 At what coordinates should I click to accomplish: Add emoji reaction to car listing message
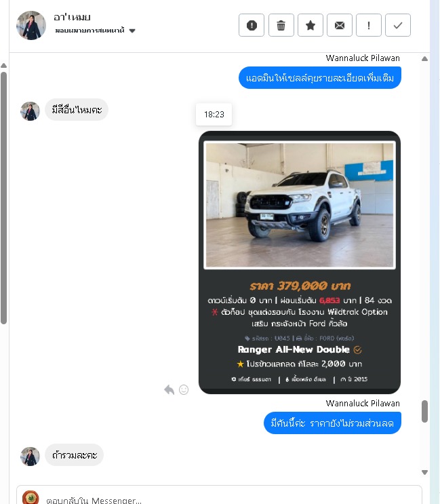click(x=184, y=389)
